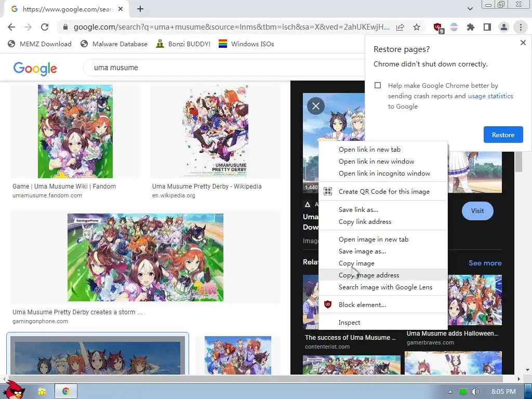This screenshot has height=399, width=532.
Task: Open the Angry Birds start button
Action: [x=13, y=390]
